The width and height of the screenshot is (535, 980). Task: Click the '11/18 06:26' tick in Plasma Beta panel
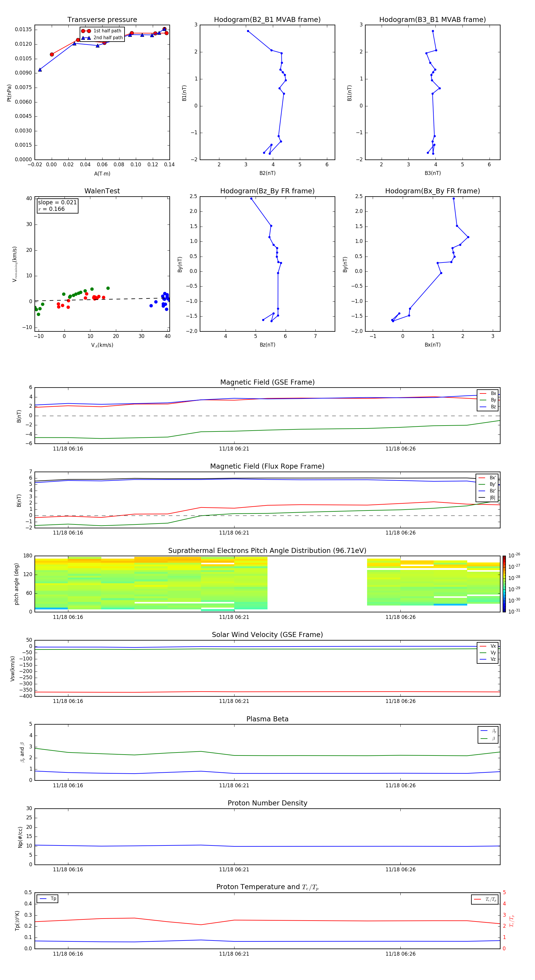(x=400, y=785)
